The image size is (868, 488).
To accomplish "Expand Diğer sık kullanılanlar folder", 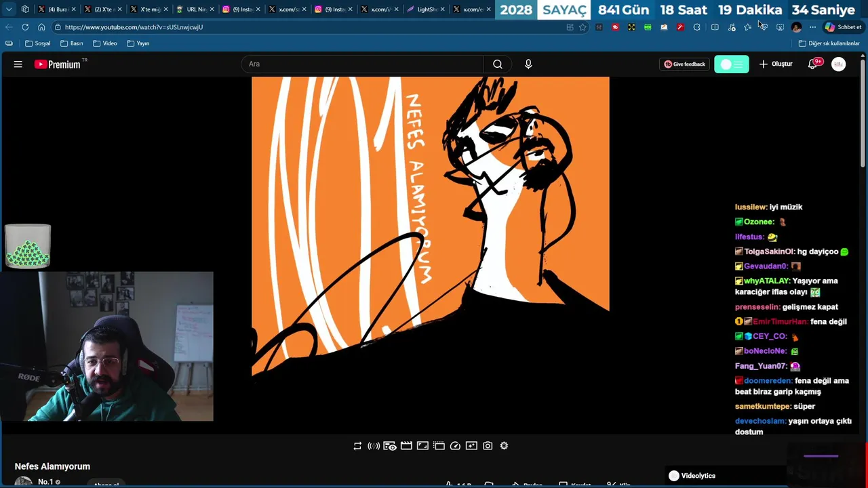I will tap(829, 43).
